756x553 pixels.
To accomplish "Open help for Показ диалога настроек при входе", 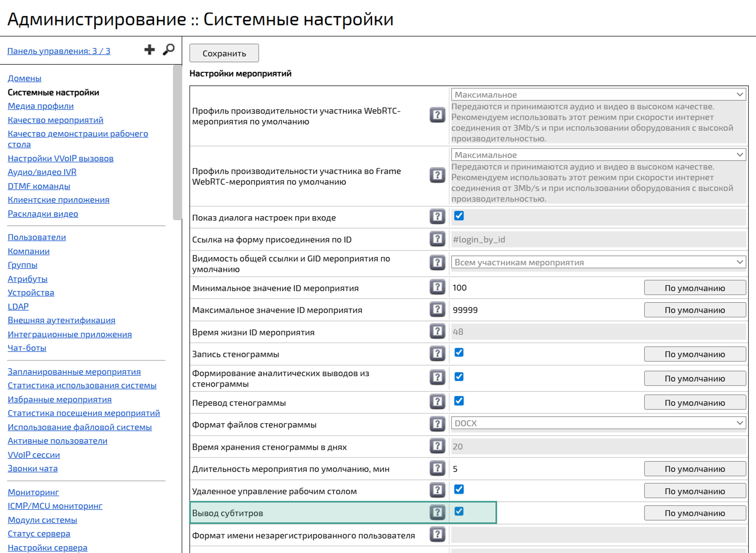I will pyautogui.click(x=437, y=217).
